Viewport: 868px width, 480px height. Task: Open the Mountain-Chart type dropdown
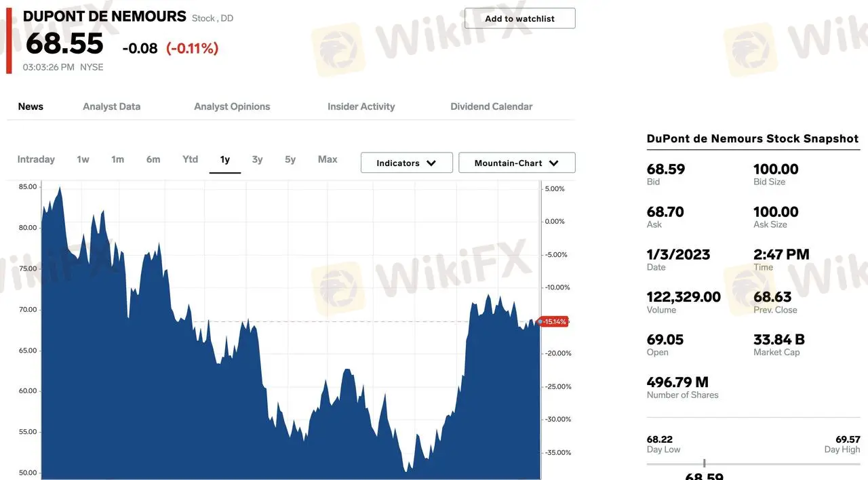(517, 163)
